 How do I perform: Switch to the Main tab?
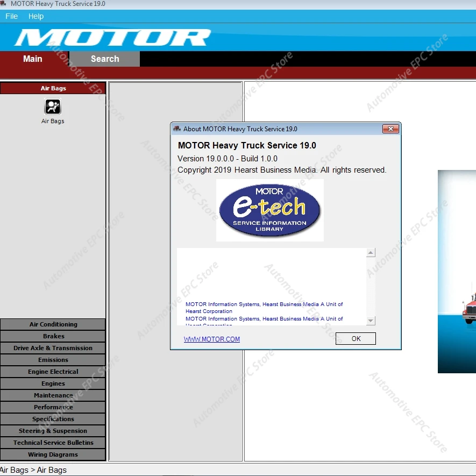click(33, 59)
